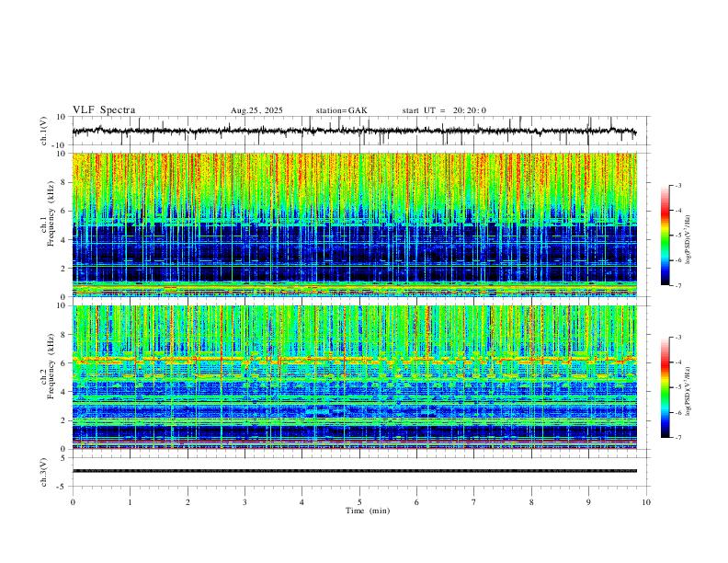Click the "-3" label on ch.2 color bar
This screenshot has width=728, height=563.
point(677,338)
